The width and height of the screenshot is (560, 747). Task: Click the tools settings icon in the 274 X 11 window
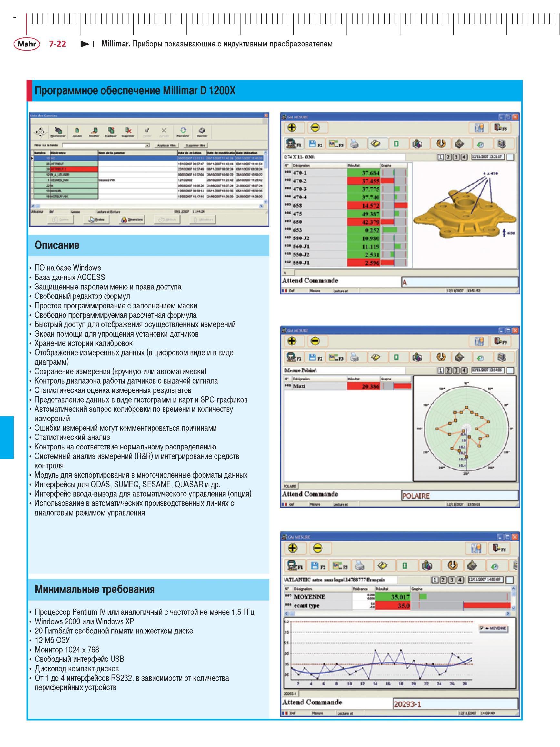tap(479, 128)
